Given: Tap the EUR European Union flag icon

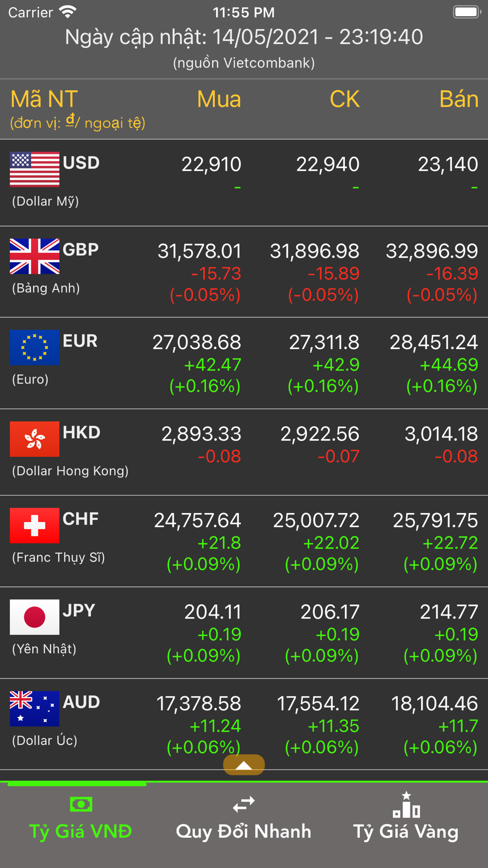Looking at the screenshot, I should [35, 348].
